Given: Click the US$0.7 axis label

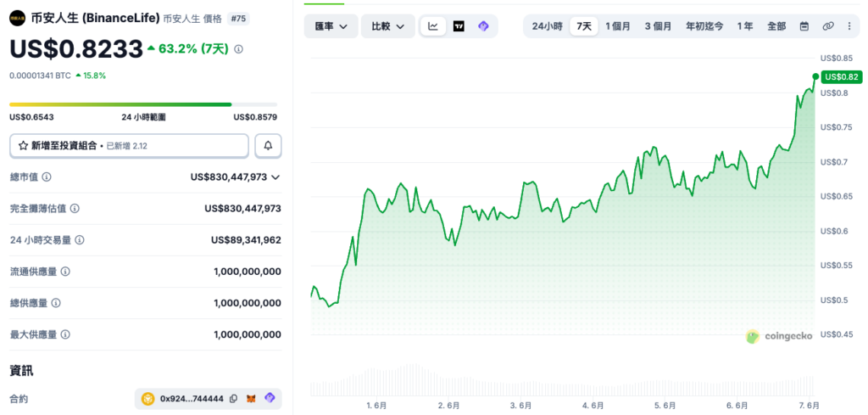Looking at the screenshot, I should tap(834, 162).
